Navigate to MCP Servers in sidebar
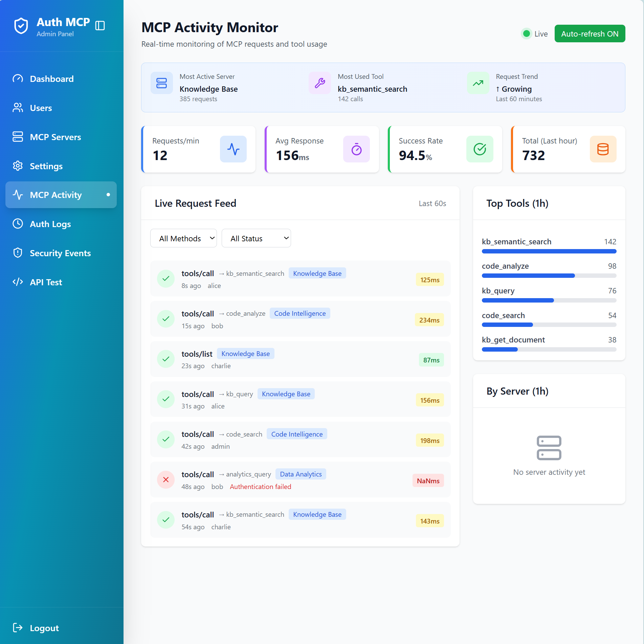This screenshot has width=644, height=644. coord(55,137)
